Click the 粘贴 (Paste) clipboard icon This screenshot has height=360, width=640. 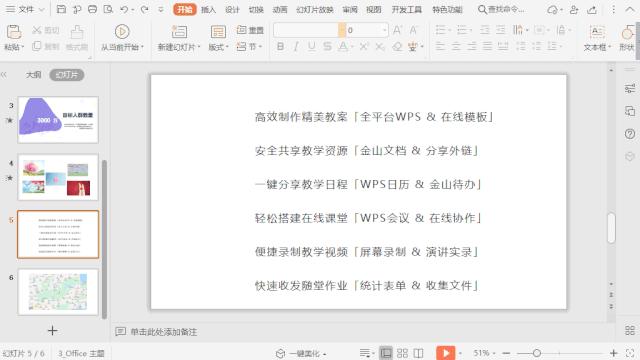tap(13, 32)
